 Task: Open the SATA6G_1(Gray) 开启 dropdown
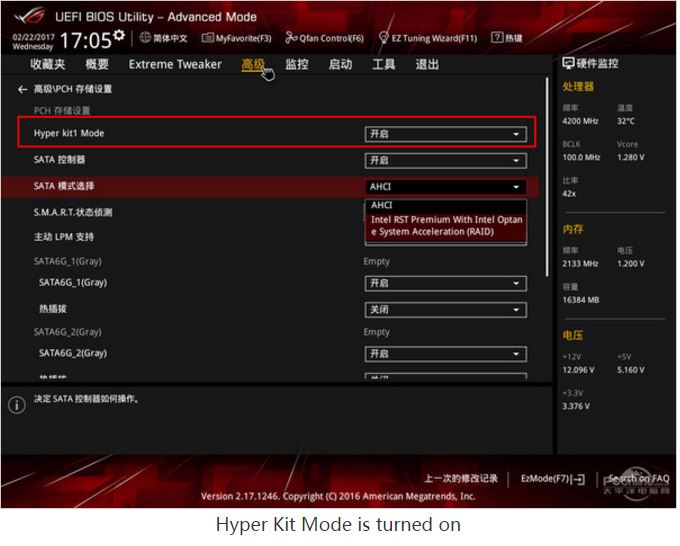click(444, 283)
